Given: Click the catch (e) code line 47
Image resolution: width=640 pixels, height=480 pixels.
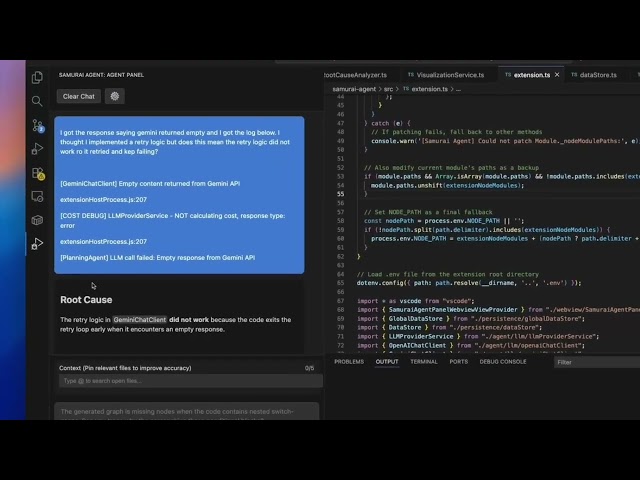Looking at the screenshot, I should (x=387, y=123).
